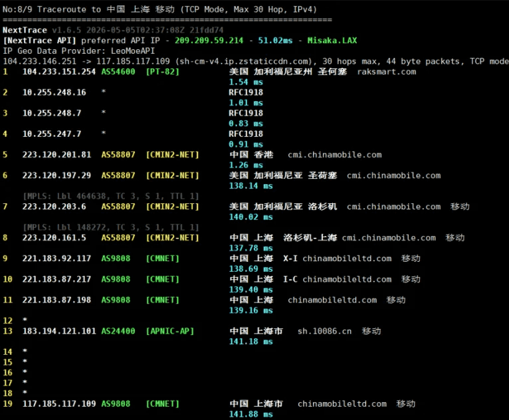Click the [CMIN2-NET] tag on hop 8

[x=172, y=238]
